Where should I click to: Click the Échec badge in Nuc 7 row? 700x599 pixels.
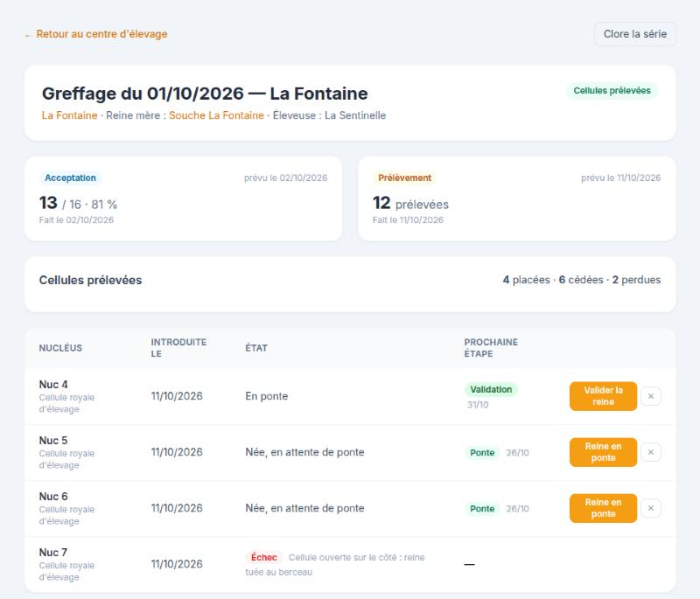[x=264, y=558]
